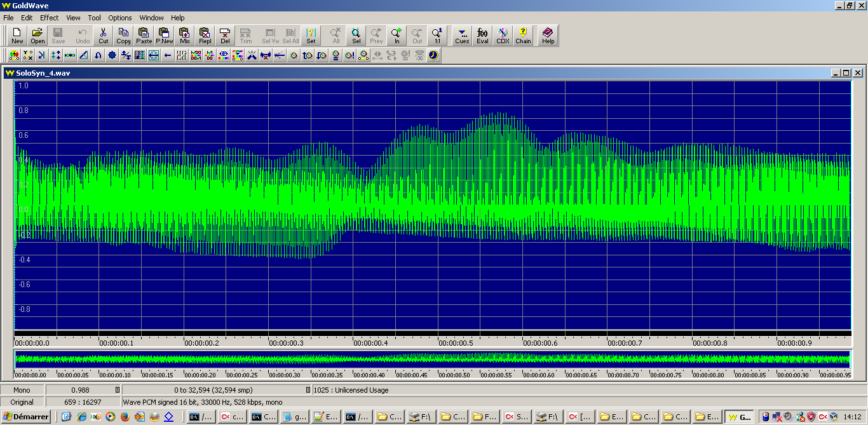Click the Wave PCM signed 16 bit format status
The width and height of the screenshot is (868, 425).
(x=203, y=402)
